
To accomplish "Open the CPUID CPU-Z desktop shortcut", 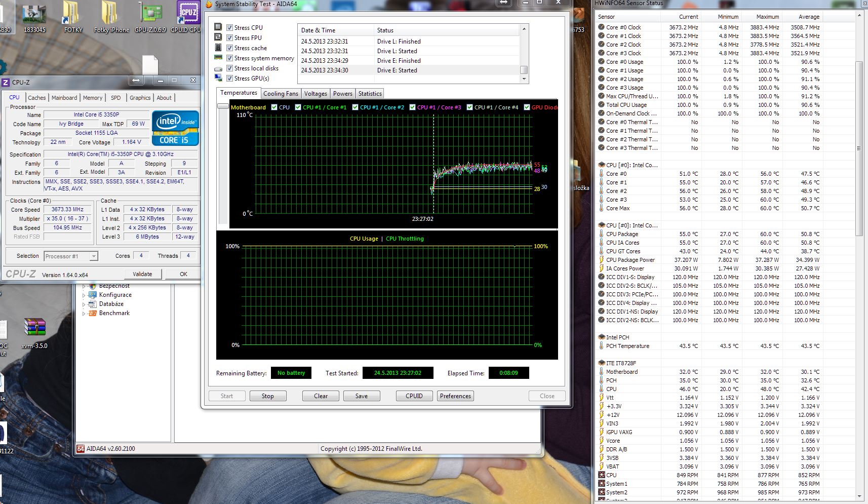I will click(x=187, y=13).
